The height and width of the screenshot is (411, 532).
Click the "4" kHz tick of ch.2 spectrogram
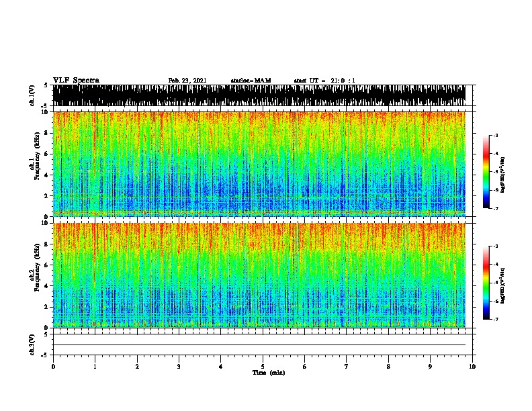pyautogui.click(x=47, y=286)
